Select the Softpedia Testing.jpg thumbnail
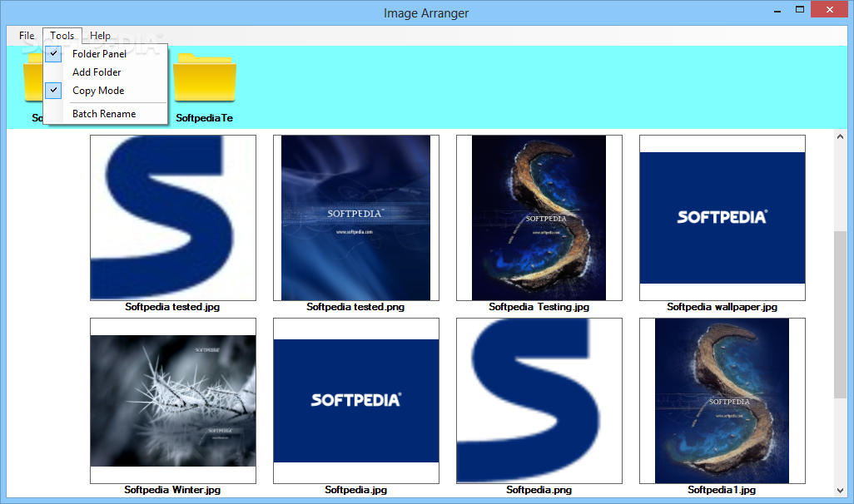The image size is (854, 504). tap(539, 218)
